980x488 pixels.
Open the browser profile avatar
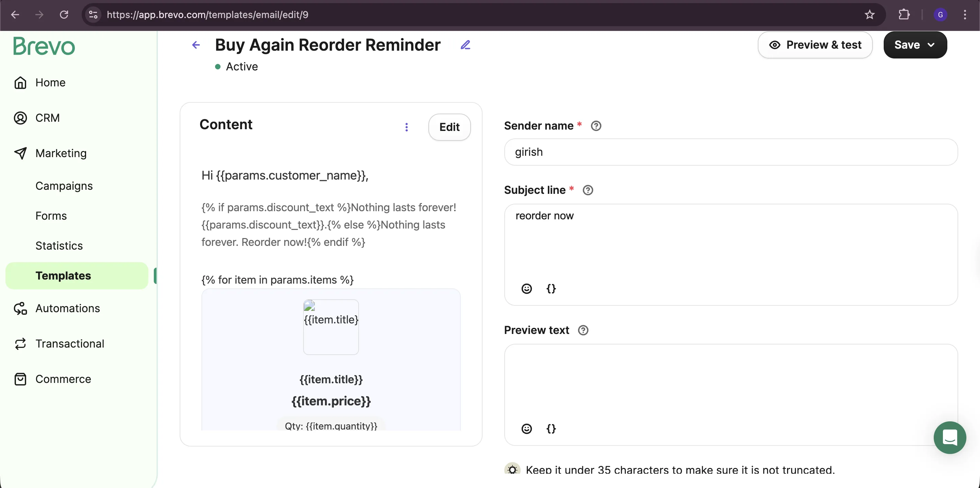pyautogui.click(x=941, y=14)
